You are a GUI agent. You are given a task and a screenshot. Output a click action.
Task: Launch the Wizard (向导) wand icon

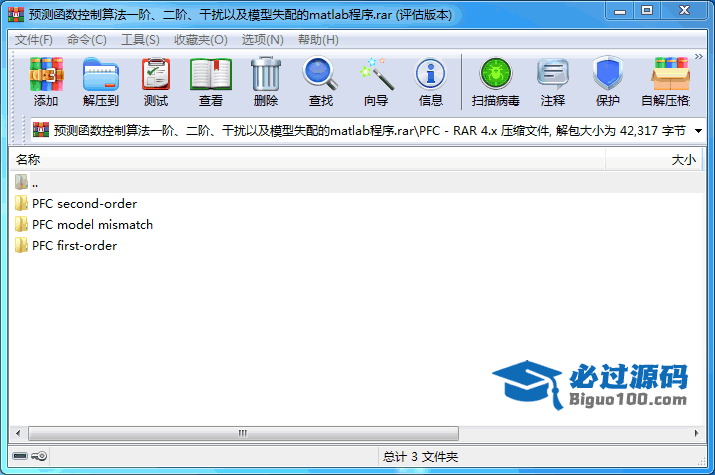tap(376, 82)
